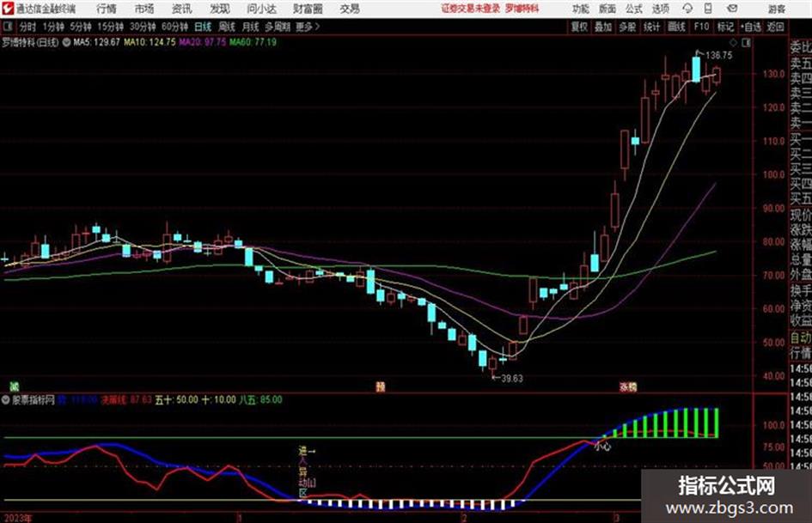Click the red 罗博特科 stock name in title bar
This screenshot has height=523, width=812.
click(x=522, y=9)
